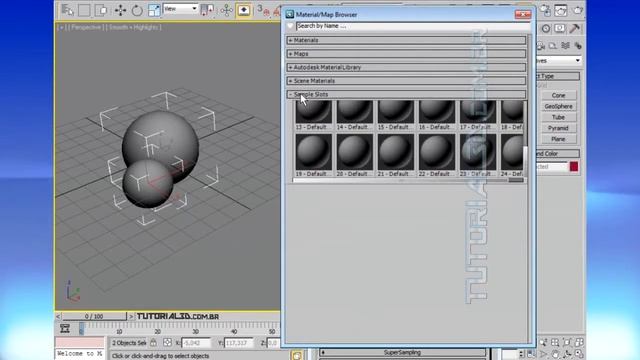This screenshot has height=360, width=640.
Task: Step the time slider forward with right arrow
Action: click(131, 316)
